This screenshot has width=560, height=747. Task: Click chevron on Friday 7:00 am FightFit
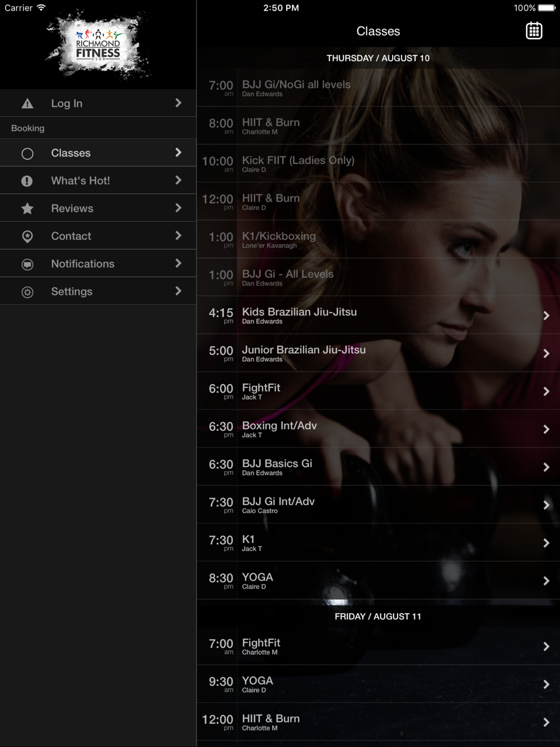546,647
